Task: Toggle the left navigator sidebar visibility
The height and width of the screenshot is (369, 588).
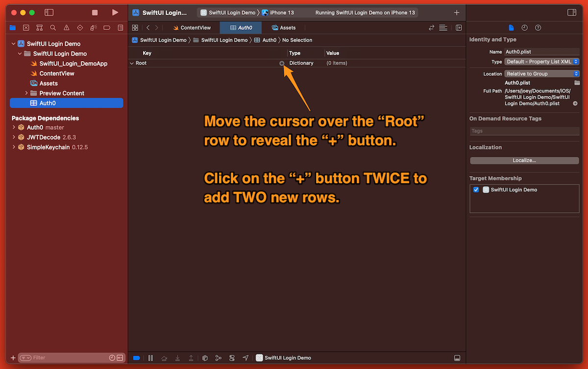Action: click(49, 12)
